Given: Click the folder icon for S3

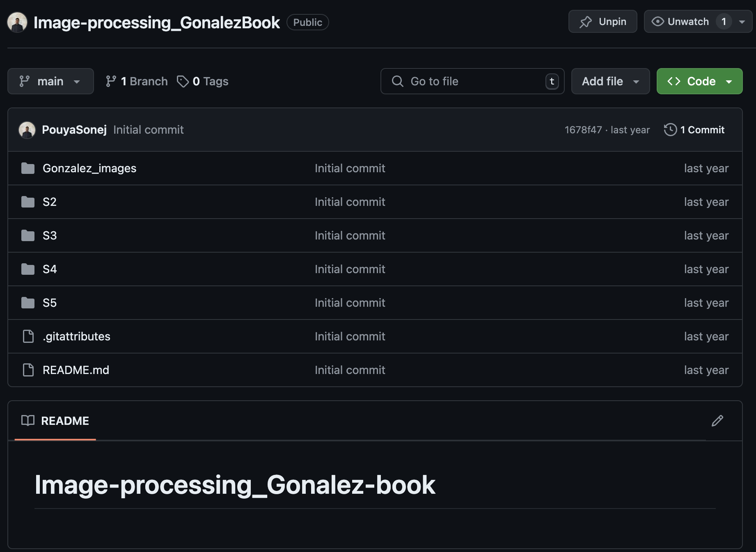Looking at the screenshot, I should pos(28,235).
